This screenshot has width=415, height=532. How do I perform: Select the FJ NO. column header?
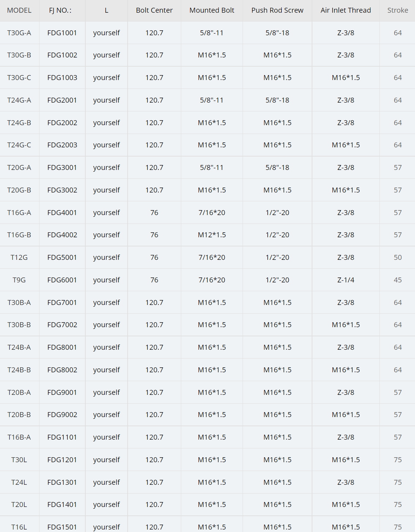point(60,11)
